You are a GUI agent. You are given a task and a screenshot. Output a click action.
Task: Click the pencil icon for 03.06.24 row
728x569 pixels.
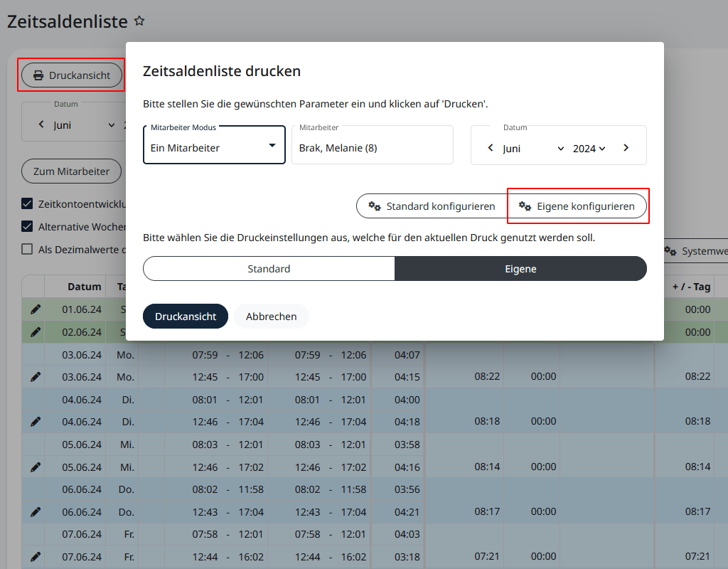pyautogui.click(x=36, y=377)
